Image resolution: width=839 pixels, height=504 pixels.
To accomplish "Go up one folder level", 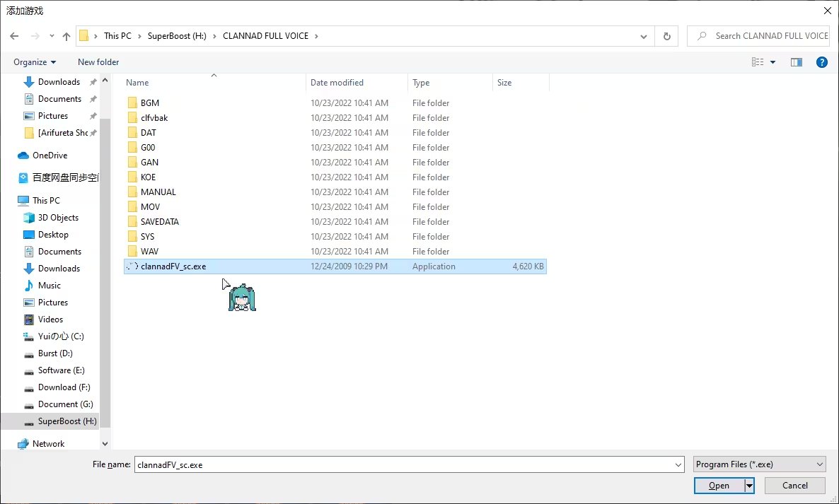I will [x=66, y=36].
